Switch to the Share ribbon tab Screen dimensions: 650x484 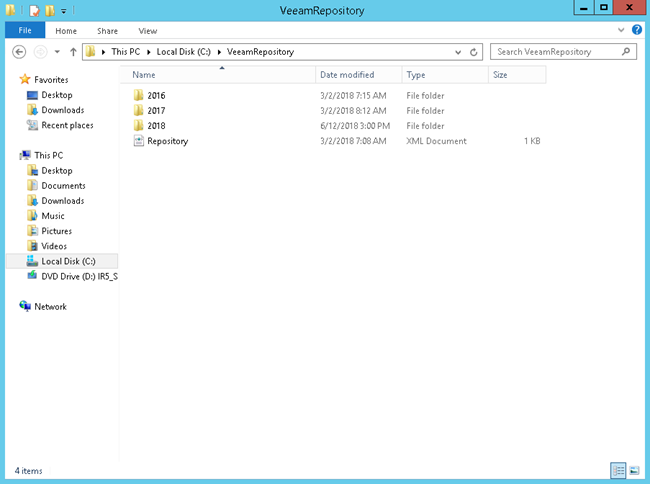(x=107, y=31)
